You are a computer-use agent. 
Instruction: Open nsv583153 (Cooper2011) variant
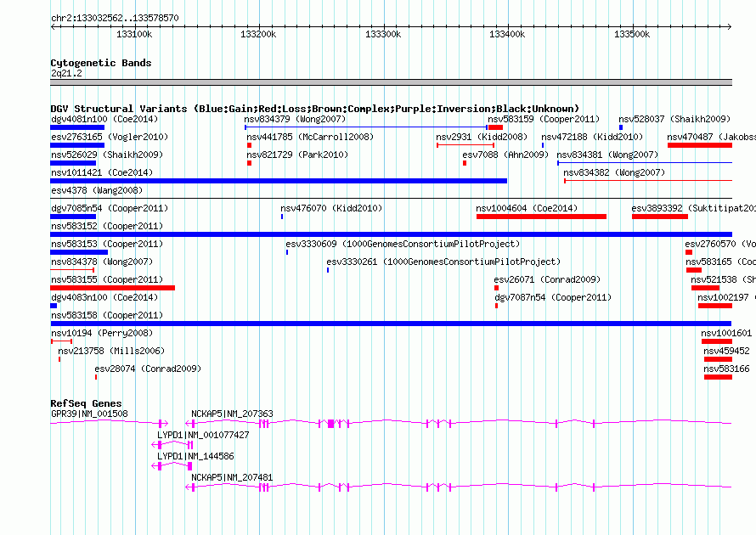107,244
